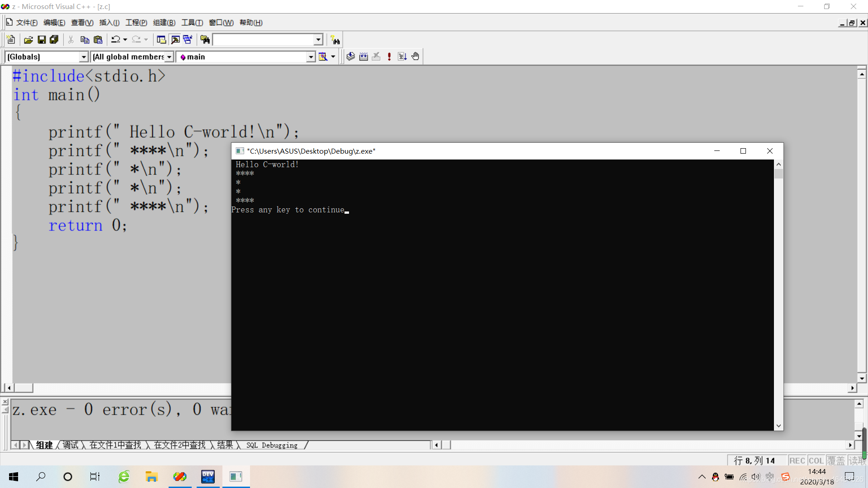
Task: Click the Undo arrow button
Action: (116, 40)
